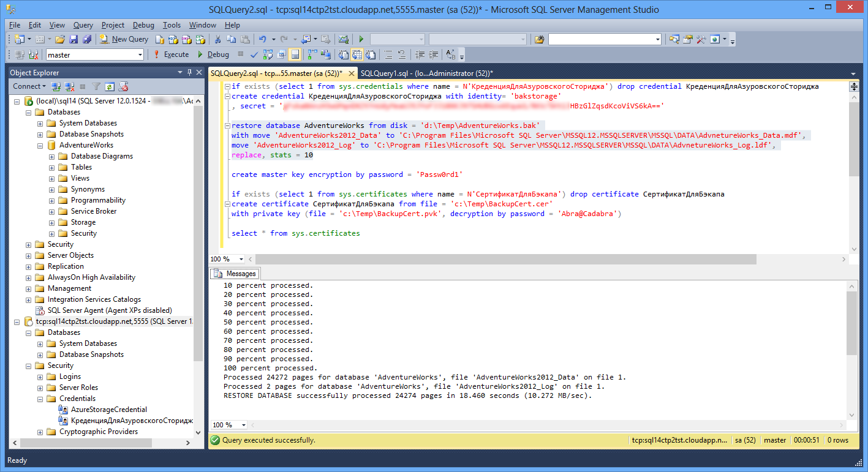Click the green Start play icon

coord(361,39)
